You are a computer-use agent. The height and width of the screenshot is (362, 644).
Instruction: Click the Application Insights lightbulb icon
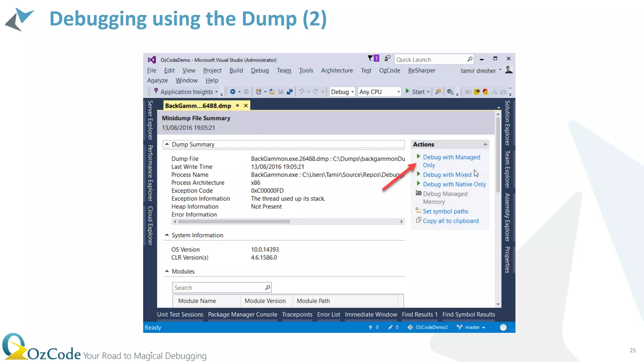click(x=156, y=91)
